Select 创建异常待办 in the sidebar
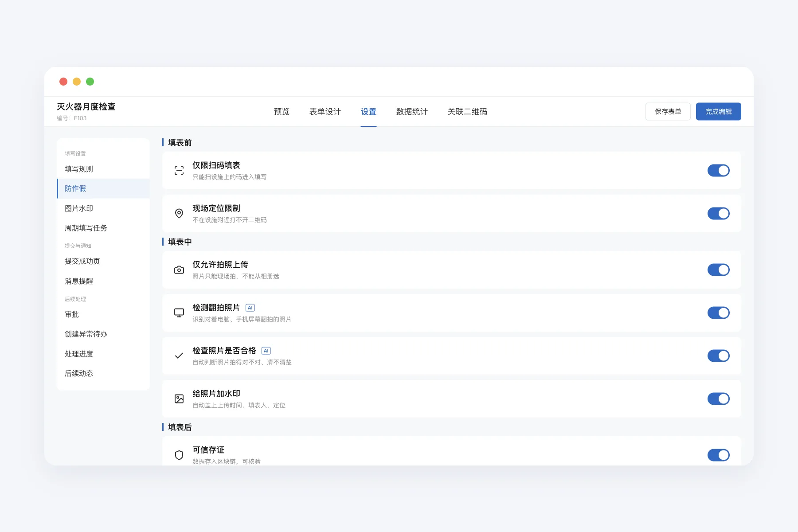The height and width of the screenshot is (532, 798). [x=103, y=334]
